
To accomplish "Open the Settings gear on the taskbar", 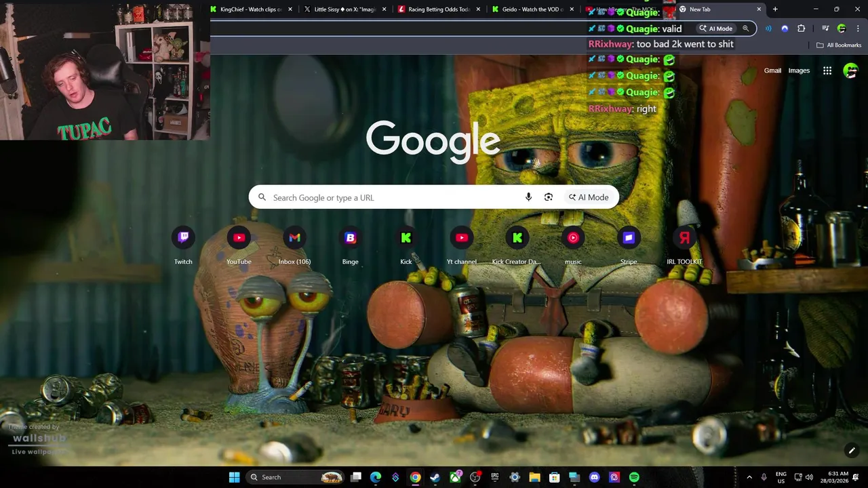I will coord(515,477).
